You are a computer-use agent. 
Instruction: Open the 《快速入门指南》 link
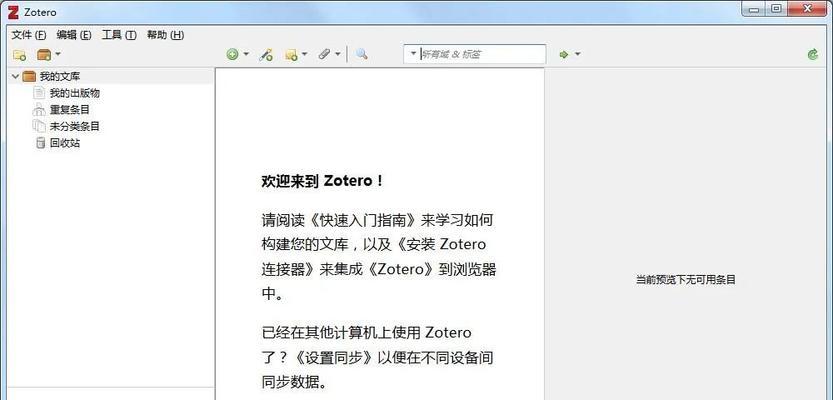[364, 220]
